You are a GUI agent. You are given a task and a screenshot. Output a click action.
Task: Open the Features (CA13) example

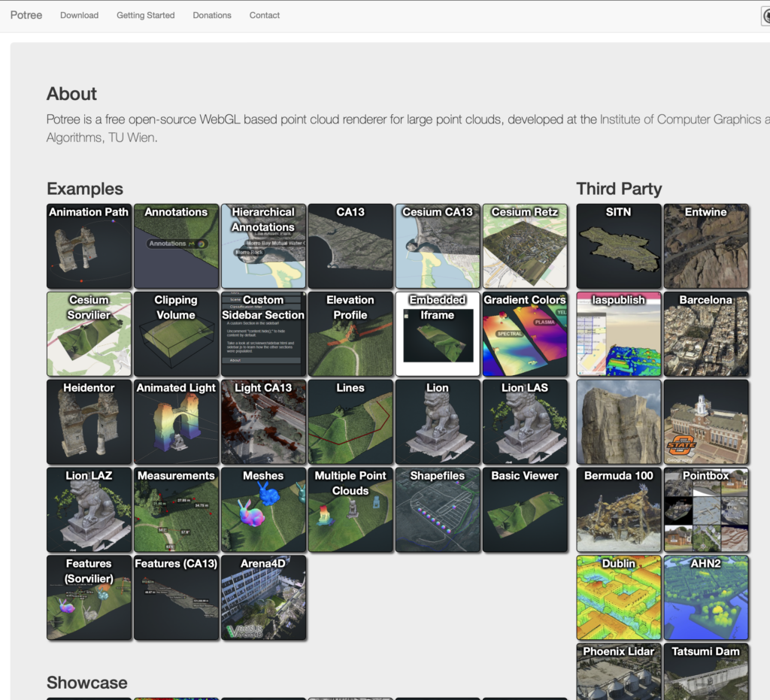(176, 598)
